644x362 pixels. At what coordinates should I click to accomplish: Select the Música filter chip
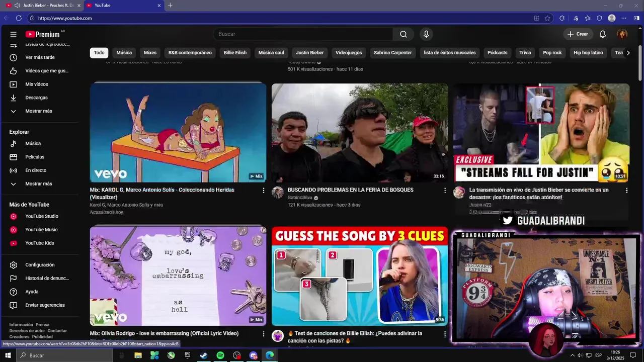click(124, 53)
